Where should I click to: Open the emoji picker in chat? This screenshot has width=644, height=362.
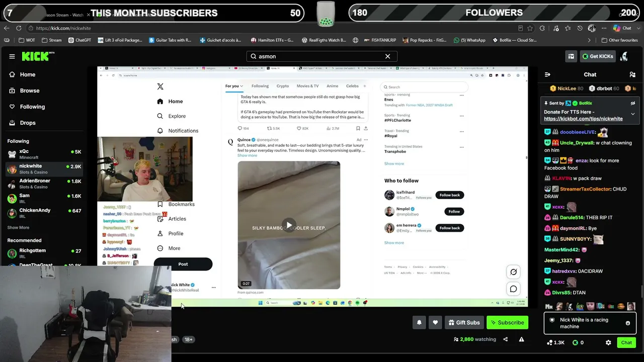point(628,323)
